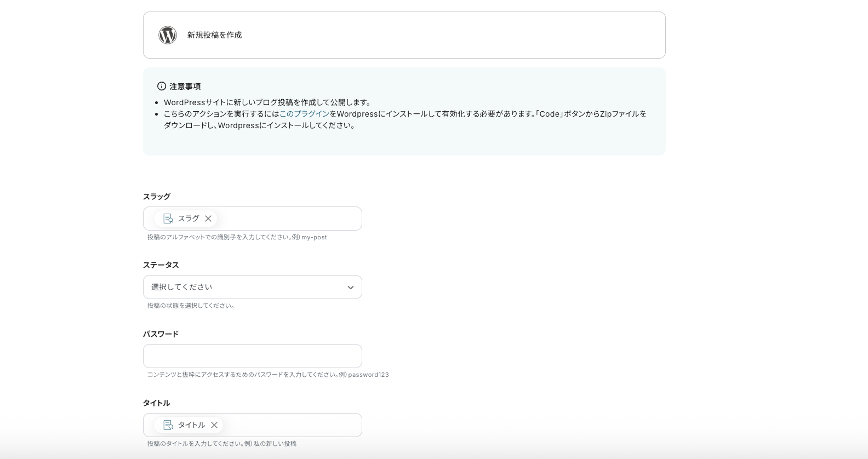868x459 pixels.
Task: Click the document icon in タイトル chip
Action: (x=168, y=425)
